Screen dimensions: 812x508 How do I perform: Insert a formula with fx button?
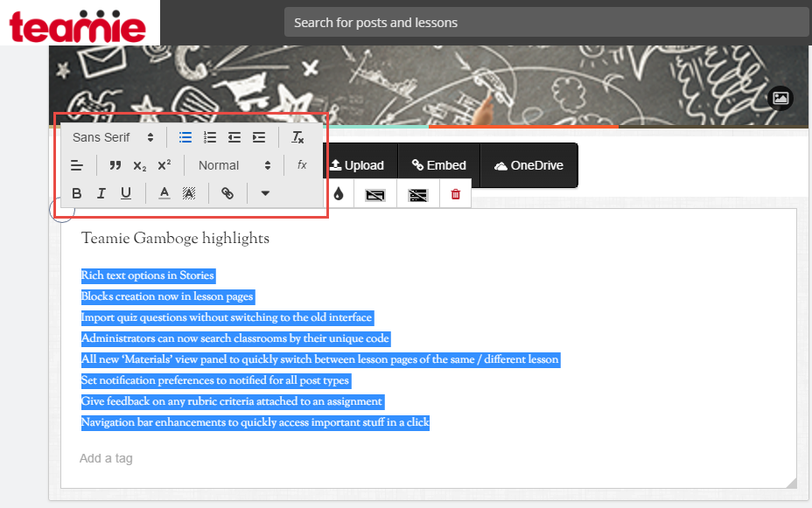click(302, 165)
